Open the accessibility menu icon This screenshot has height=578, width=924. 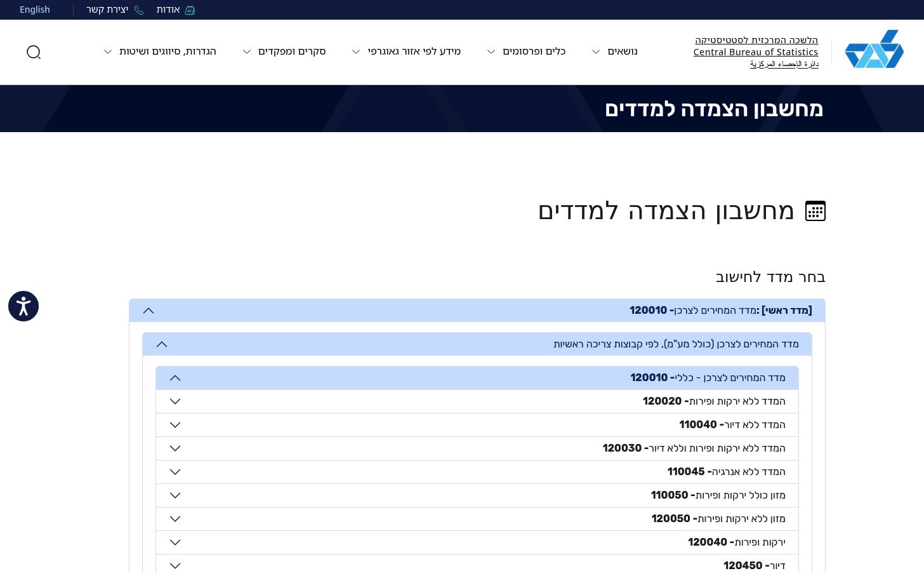pyautogui.click(x=23, y=306)
